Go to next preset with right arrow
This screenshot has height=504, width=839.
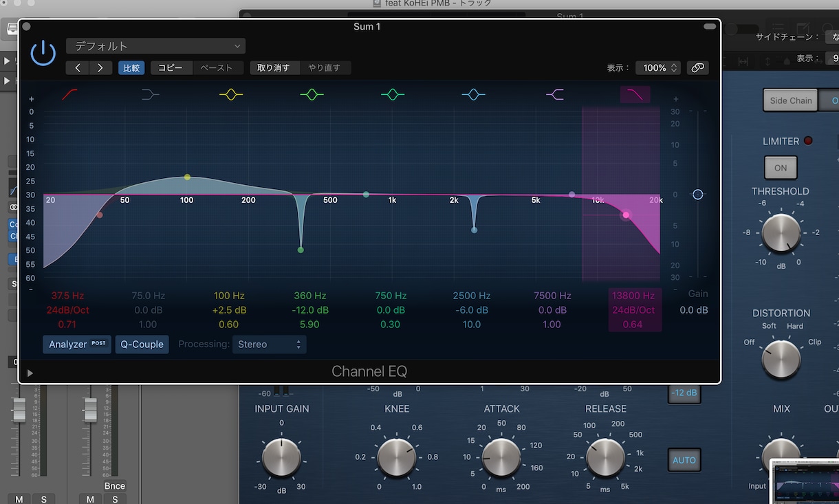point(100,67)
